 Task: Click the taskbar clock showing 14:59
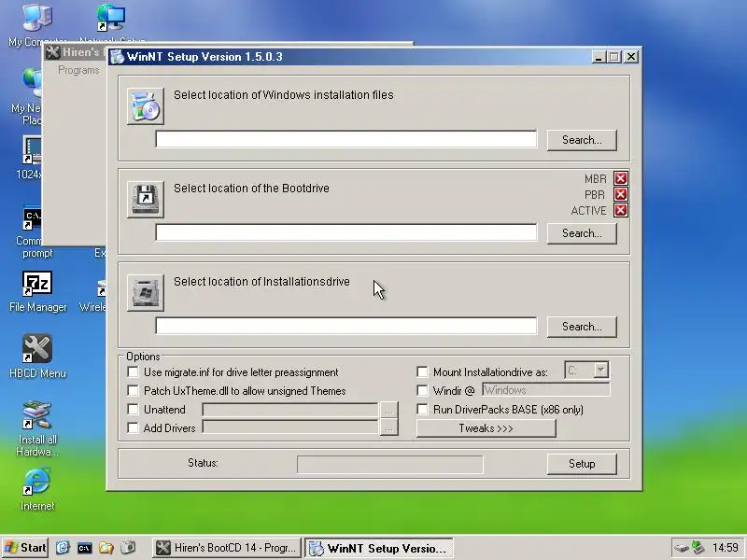[726, 548]
